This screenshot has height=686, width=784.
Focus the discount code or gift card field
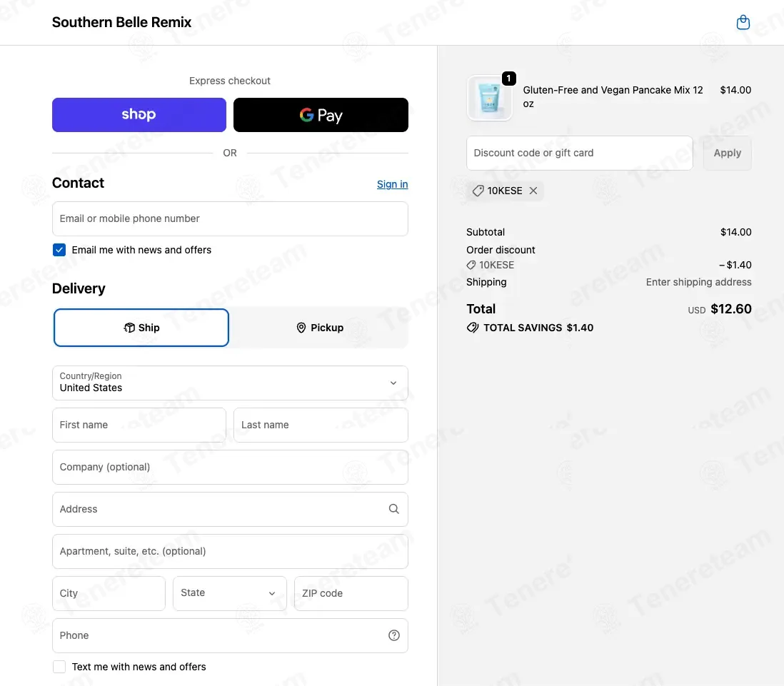click(580, 153)
